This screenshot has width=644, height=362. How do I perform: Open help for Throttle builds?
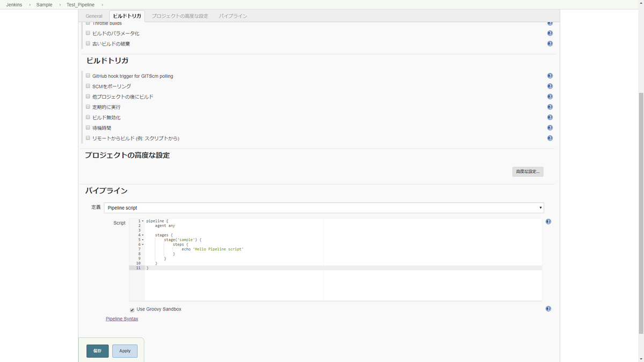pos(550,23)
